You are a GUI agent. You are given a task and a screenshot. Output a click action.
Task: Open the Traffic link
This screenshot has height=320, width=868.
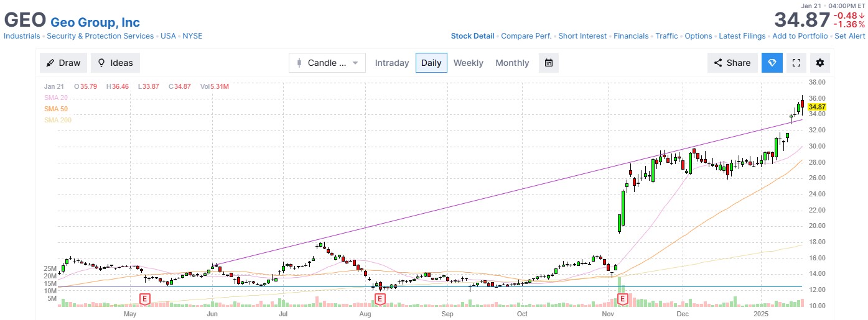666,36
